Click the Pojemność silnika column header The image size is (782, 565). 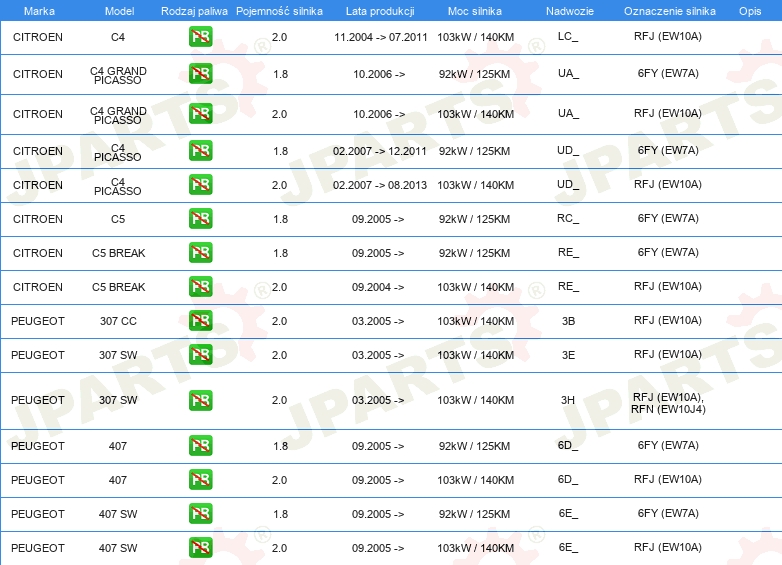279,11
